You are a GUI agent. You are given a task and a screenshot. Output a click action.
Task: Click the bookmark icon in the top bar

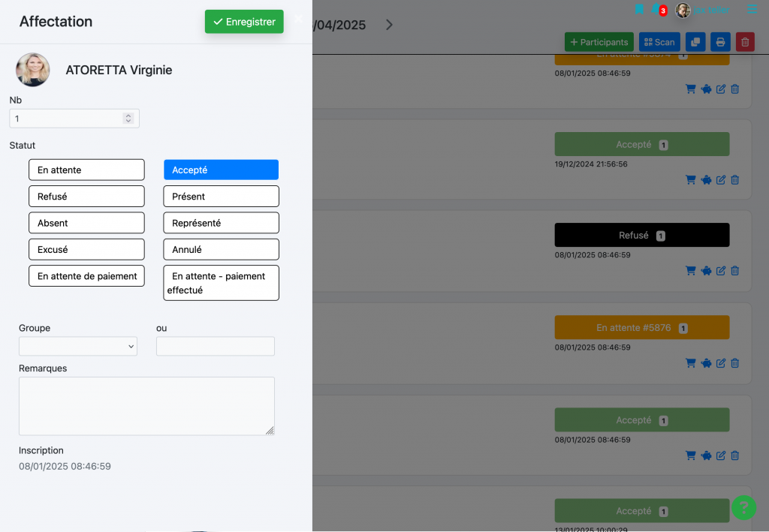click(x=639, y=10)
